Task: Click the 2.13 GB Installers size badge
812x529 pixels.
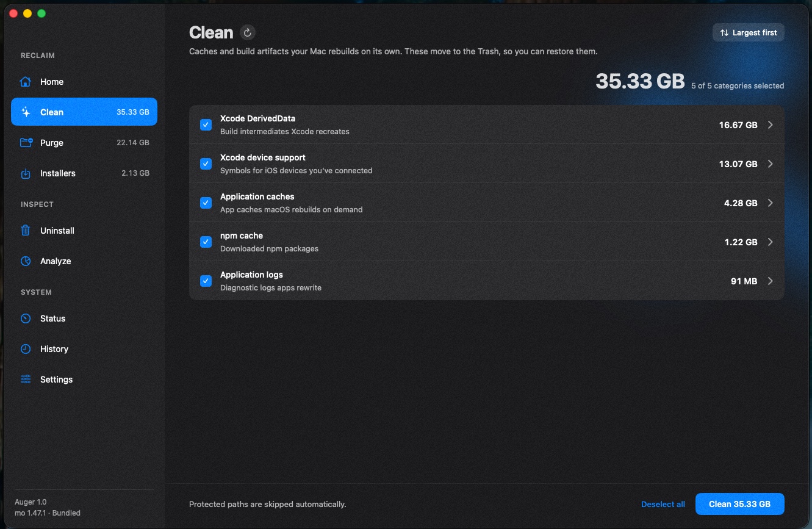Action: pos(135,173)
